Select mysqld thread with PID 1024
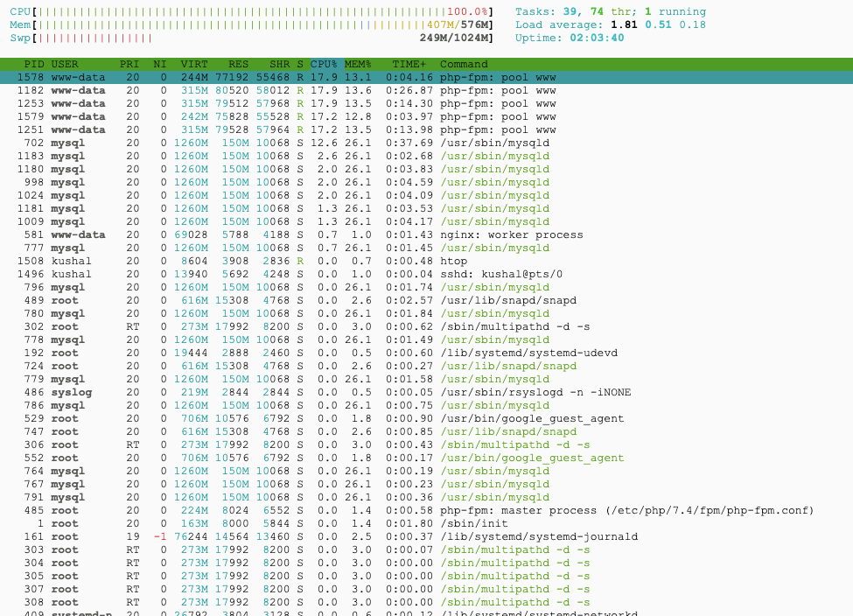This screenshot has width=853, height=616. [x=427, y=195]
